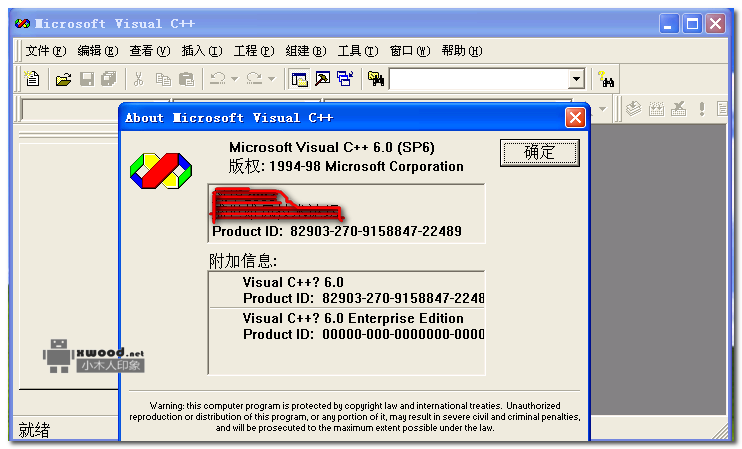The height and width of the screenshot is (449, 742).
Task: Open the 文件(F) menu
Action: pyautogui.click(x=45, y=51)
